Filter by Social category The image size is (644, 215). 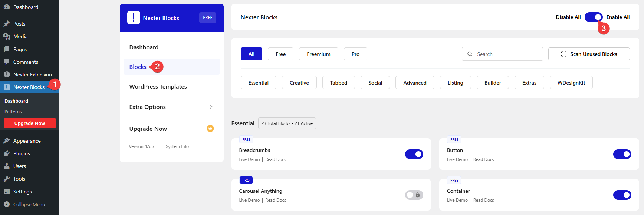coord(375,83)
